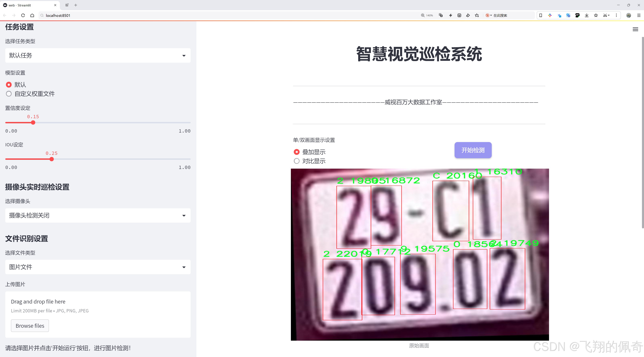Open the colorful AI assistant extension icon
Screen dimensions: 644x357
pos(550,15)
